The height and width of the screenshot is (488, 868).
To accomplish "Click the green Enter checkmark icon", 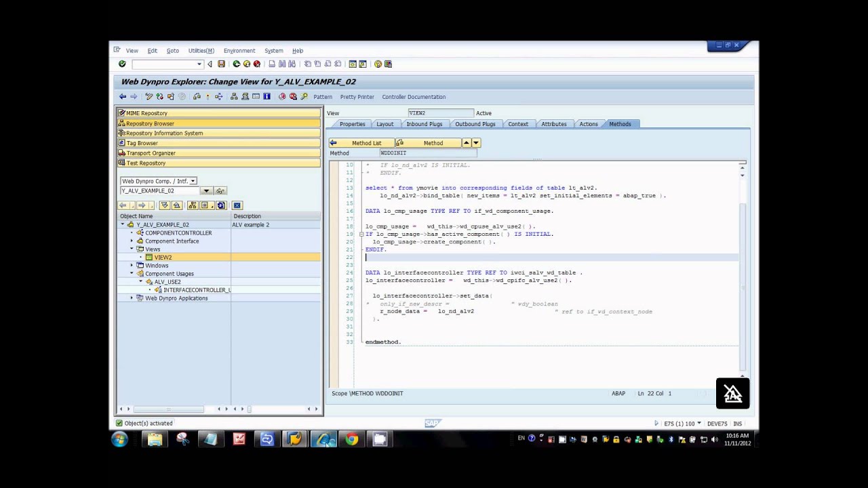I will pos(122,64).
